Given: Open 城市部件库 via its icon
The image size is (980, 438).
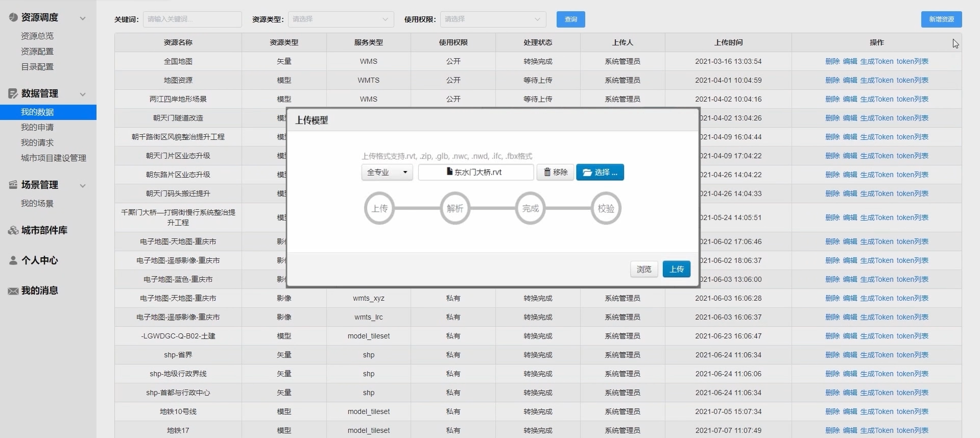Looking at the screenshot, I should (x=13, y=230).
